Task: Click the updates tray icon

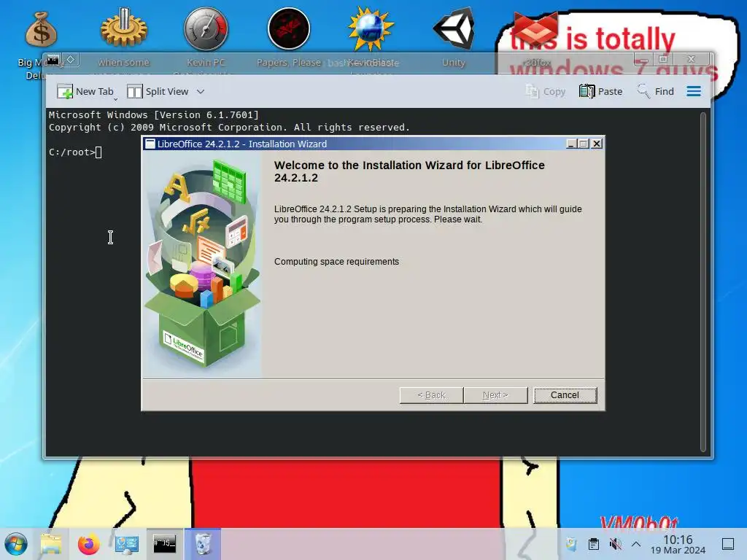Action: click(x=571, y=544)
